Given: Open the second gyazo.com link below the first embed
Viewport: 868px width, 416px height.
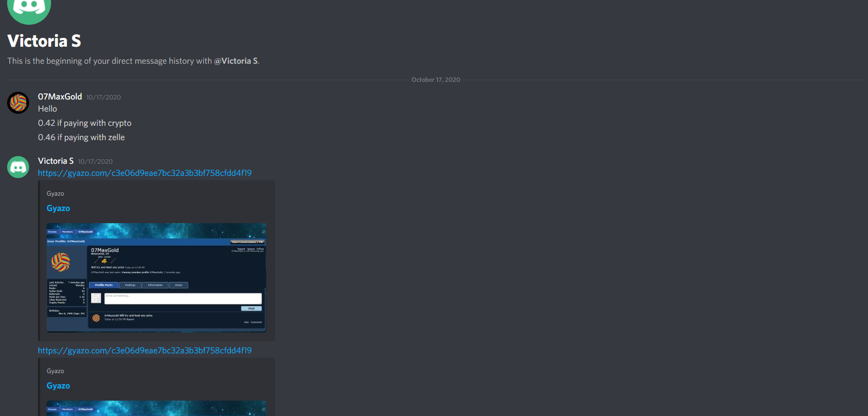Looking at the screenshot, I should [x=145, y=351].
